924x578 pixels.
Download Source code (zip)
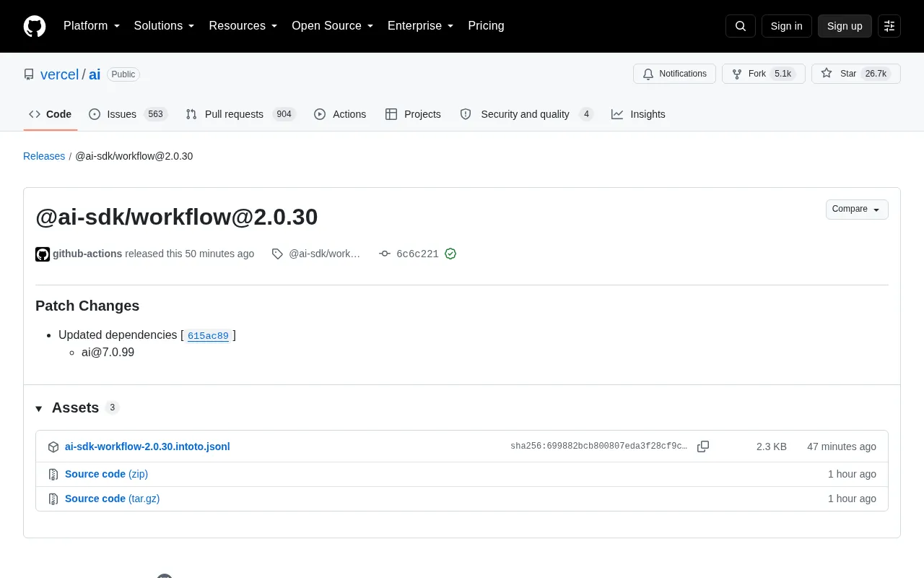(x=106, y=474)
